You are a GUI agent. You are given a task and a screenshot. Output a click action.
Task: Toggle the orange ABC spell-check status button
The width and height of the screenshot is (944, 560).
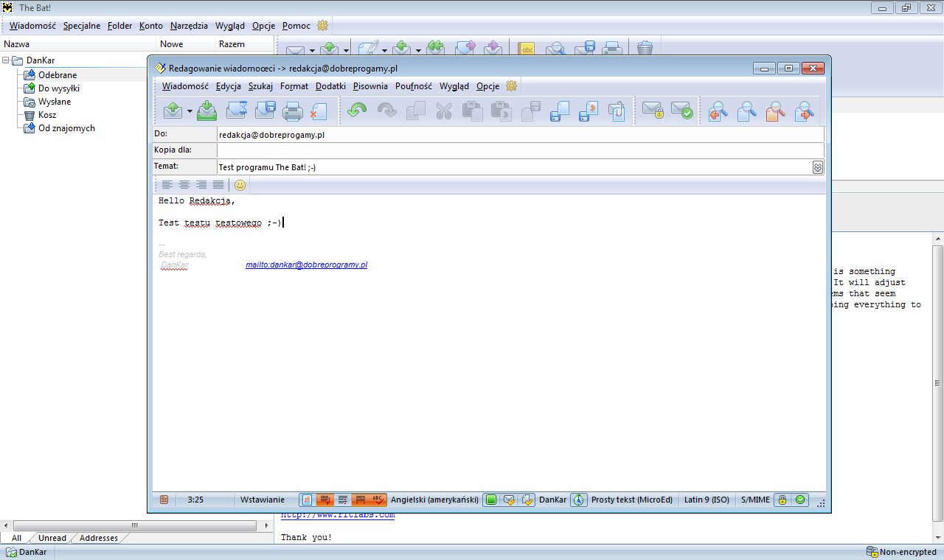(x=378, y=500)
